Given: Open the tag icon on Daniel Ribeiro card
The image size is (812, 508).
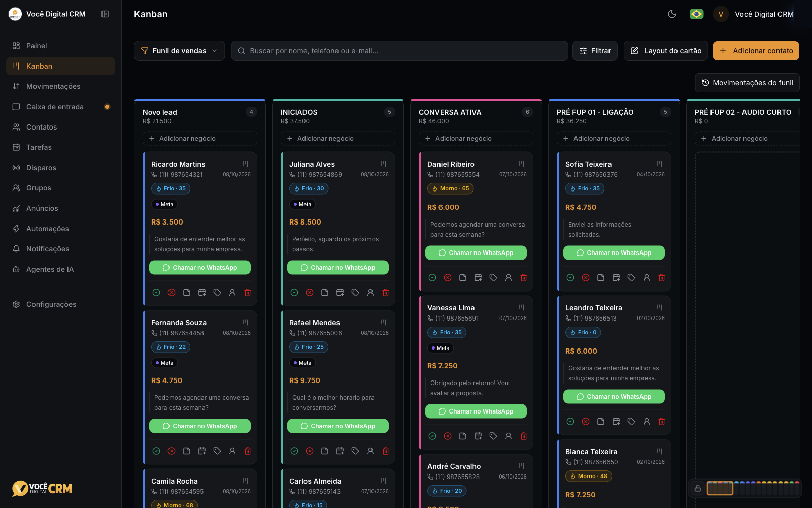Looking at the screenshot, I should coord(493,278).
